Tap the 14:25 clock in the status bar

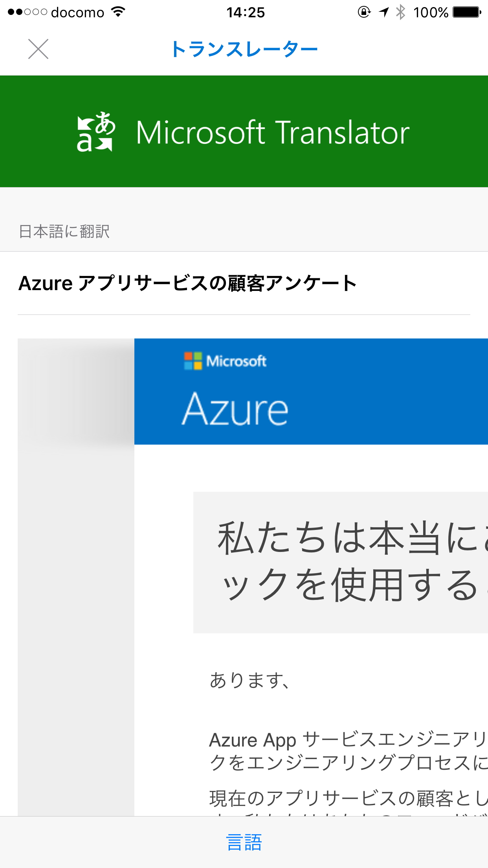(244, 13)
